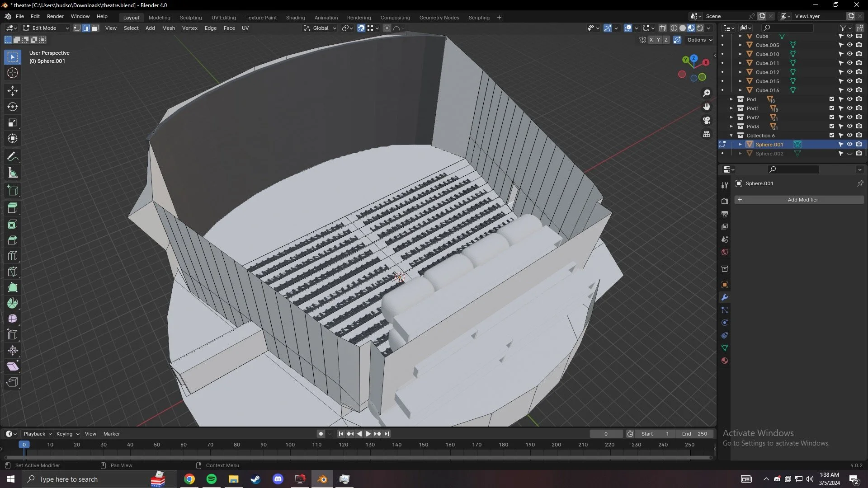This screenshot has width=868, height=488.
Task: Select the Loop Cut tool
Action: tap(13, 256)
